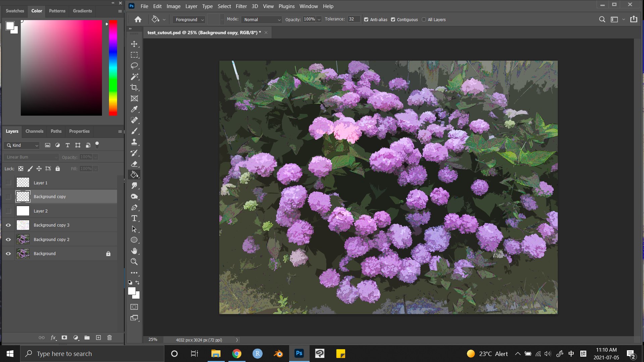Open Chrome from the taskbar
This screenshot has width=644, height=362.
[237, 354]
